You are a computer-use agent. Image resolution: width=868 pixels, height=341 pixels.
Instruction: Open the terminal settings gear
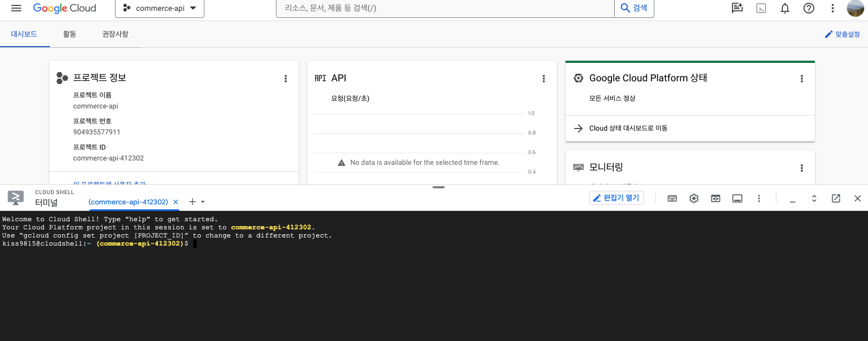point(694,198)
